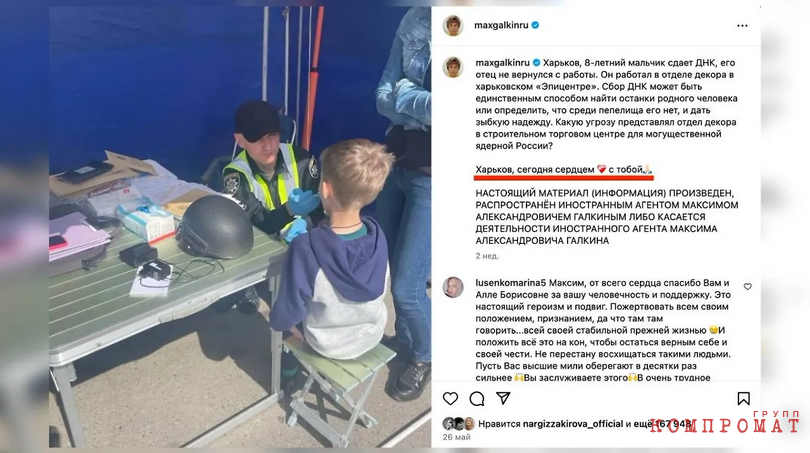Click the 26 май post date
This screenshot has width=810, height=453.
[457, 437]
